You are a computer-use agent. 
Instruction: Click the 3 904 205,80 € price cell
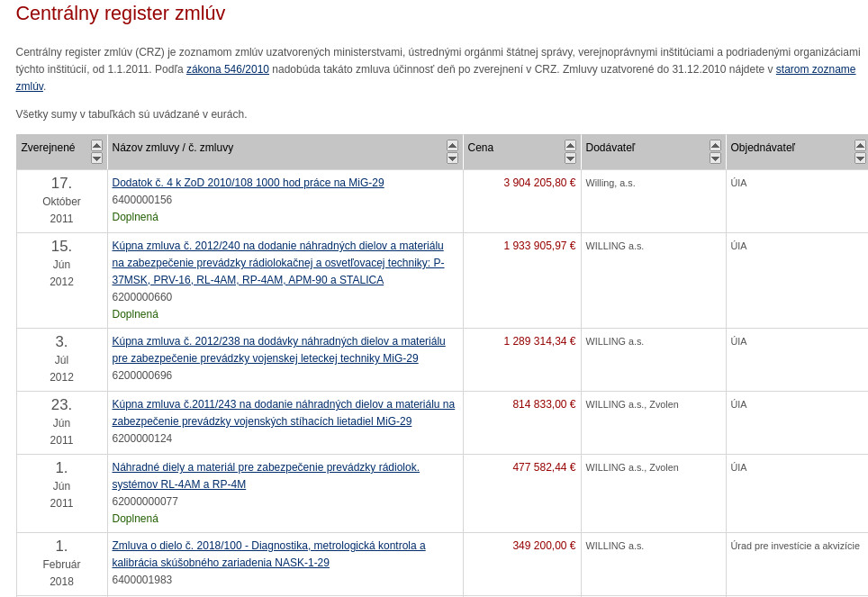pyautogui.click(x=538, y=183)
